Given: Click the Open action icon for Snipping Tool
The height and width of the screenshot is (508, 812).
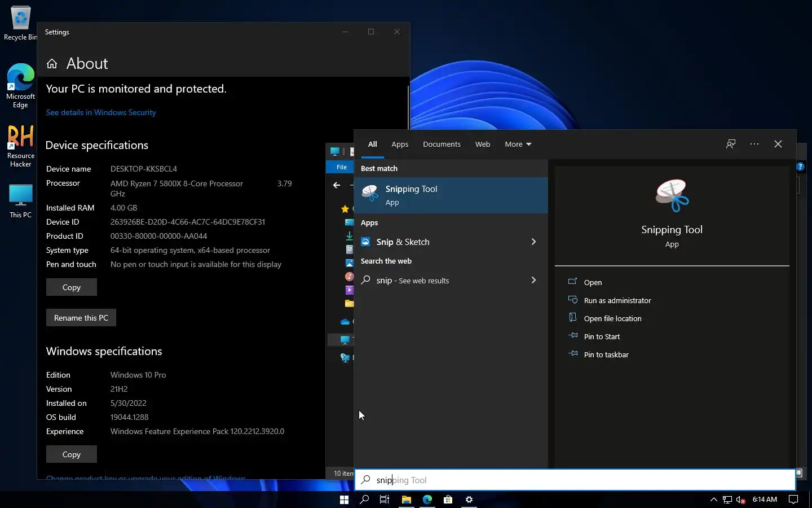Looking at the screenshot, I should [573, 282].
